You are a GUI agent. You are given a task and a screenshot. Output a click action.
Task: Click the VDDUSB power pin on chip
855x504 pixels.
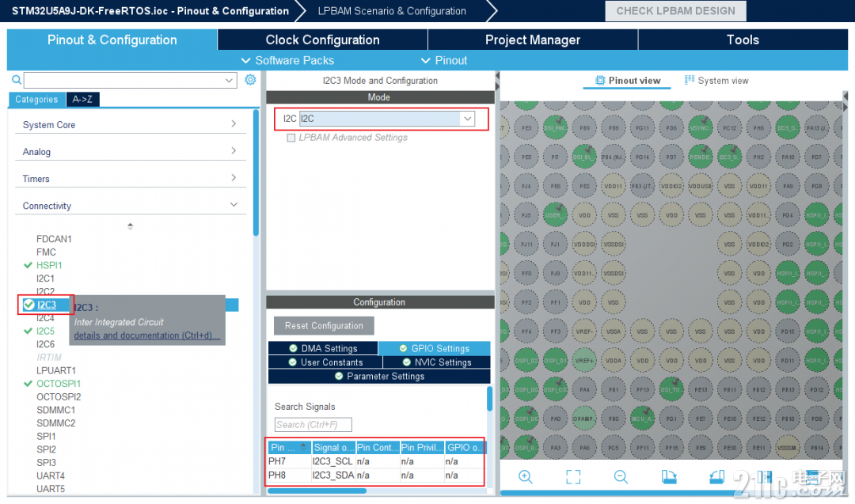(x=700, y=186)
